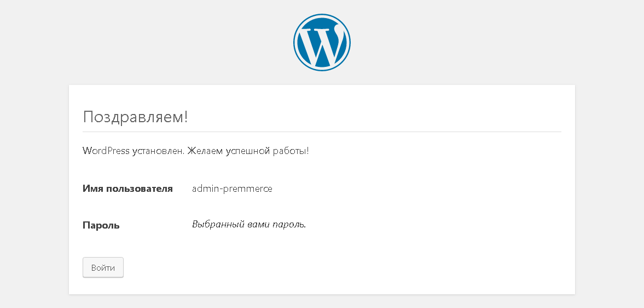644x308 pixels.
Task: Click the Поздравляем! heading
Action: pos(135,117)
